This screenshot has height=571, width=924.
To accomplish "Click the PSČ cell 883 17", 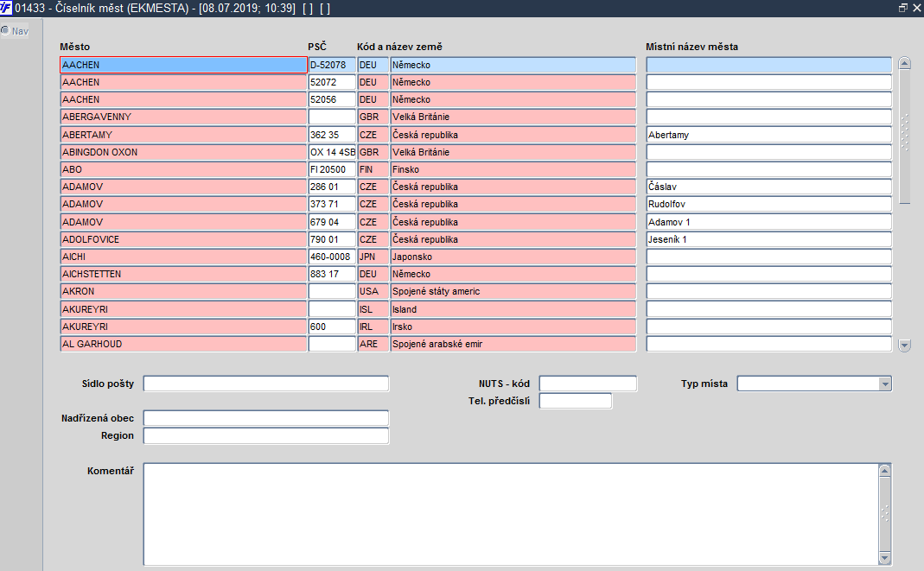I will [x=332, y=275].
